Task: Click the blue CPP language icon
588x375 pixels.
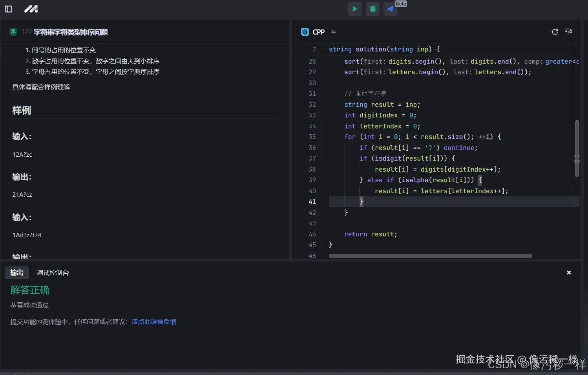Action: [x=305, y=32]
